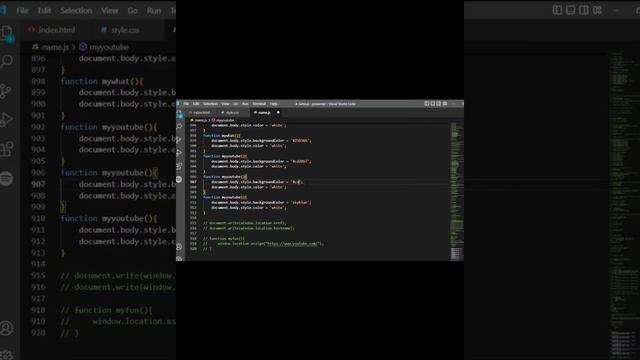Screen dimensions: 640x360
Task: Open File menu in enlarged background view
Action: point(22,11)
